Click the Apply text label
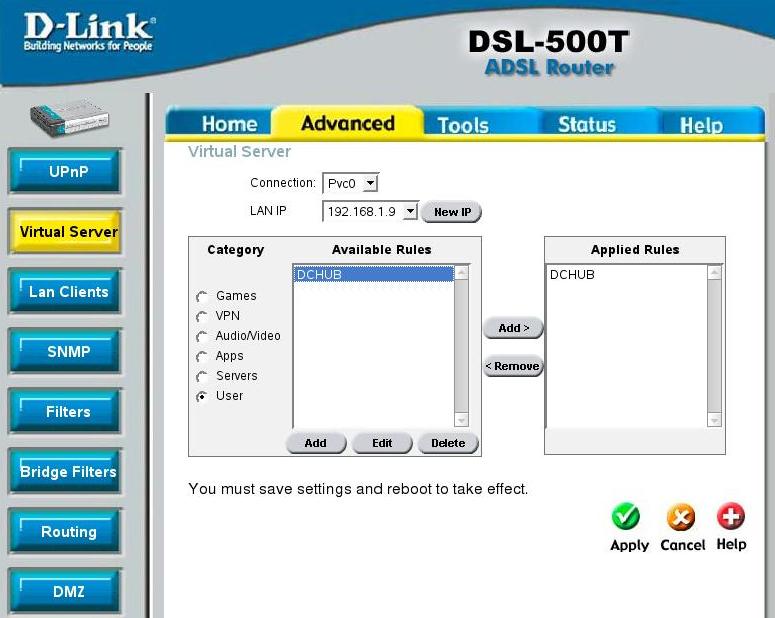The height and width of the screenshot is (618, 775). tap(629, 545)
